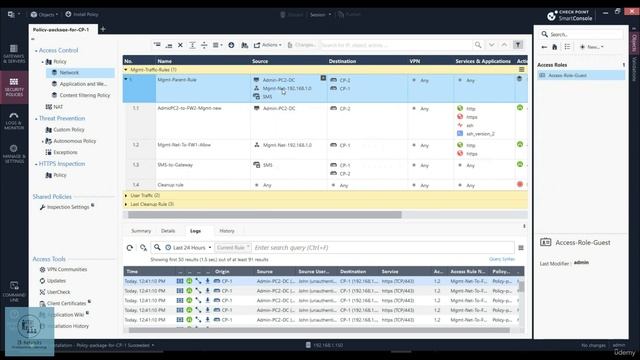
Task: Select Access-Role-Guest in Access Roles list
Action: (x=580, y=76)
